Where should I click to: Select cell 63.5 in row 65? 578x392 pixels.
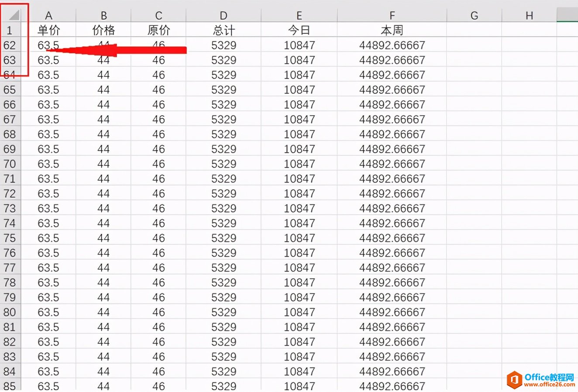[x=48, y=89]
